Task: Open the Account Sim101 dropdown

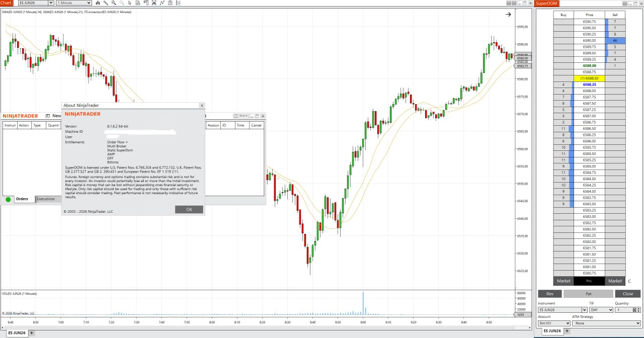Action: (x=554, y=323)
